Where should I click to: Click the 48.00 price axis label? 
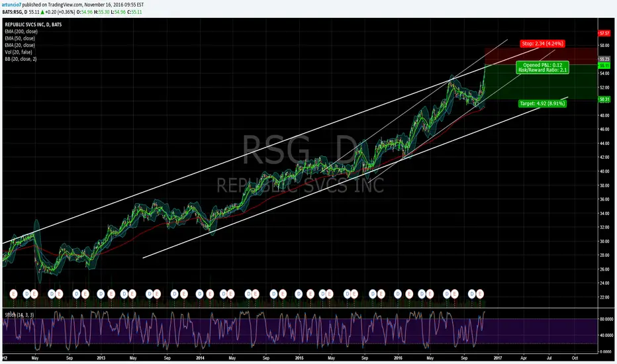coord(604,116)
